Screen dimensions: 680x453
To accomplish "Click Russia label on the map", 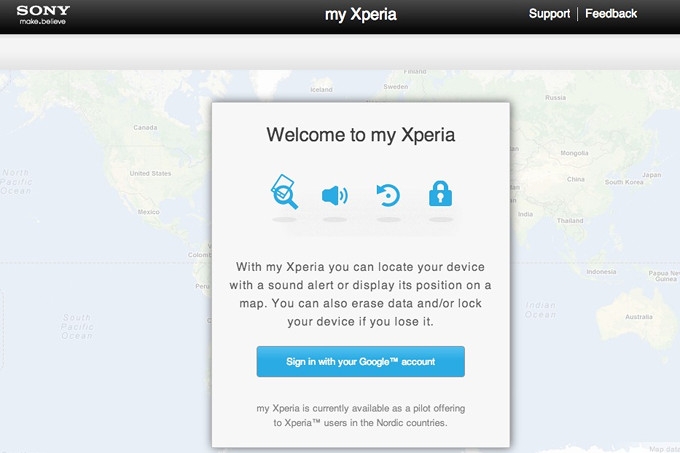I will pyautogui.click(x=556, y=98).
